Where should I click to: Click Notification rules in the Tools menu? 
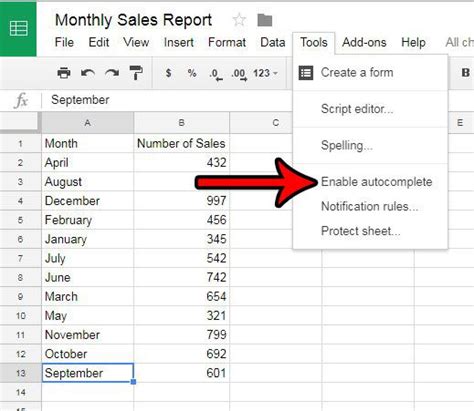click(x=369, y=206)
